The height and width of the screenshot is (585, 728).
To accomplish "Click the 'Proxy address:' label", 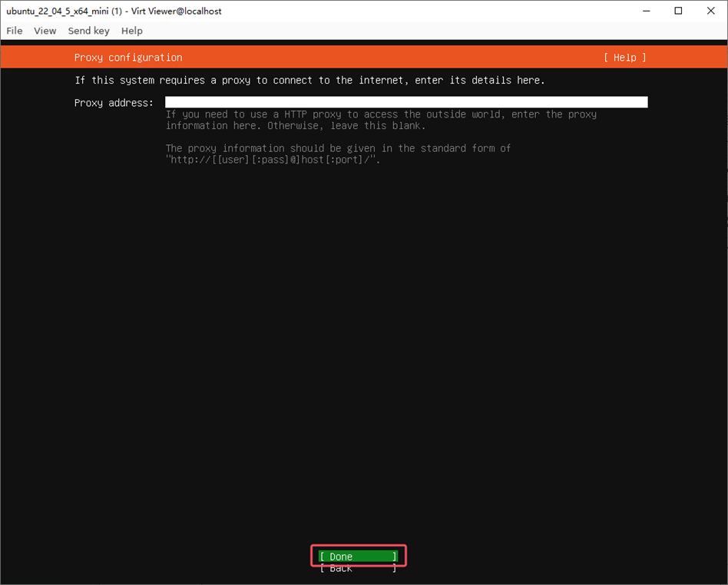I will pyautogui.click(x=114, y=103).
